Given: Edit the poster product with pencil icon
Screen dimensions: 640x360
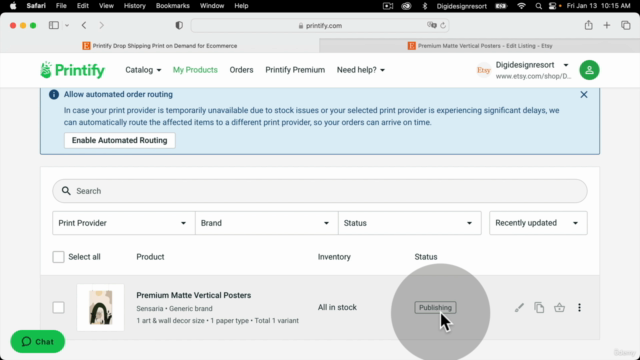Looking at the screenshot, I should click(519, 307).
